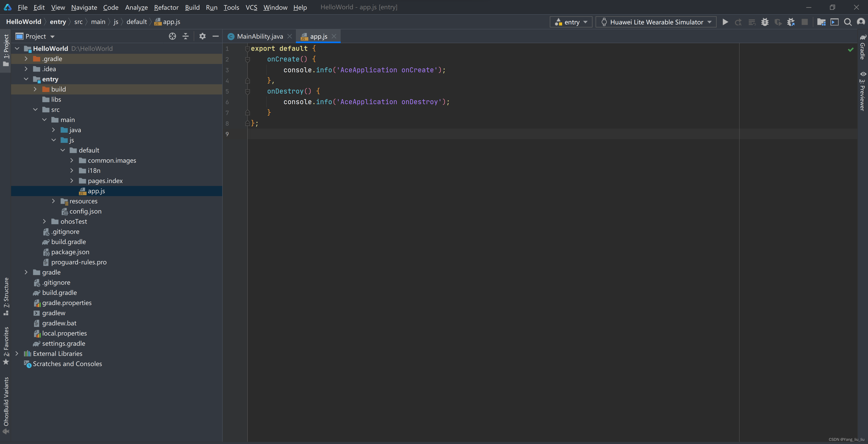Viewport: 868px width, 444px height.
Task: Open Search Everywhere magnifier
Action: [848, 22]
